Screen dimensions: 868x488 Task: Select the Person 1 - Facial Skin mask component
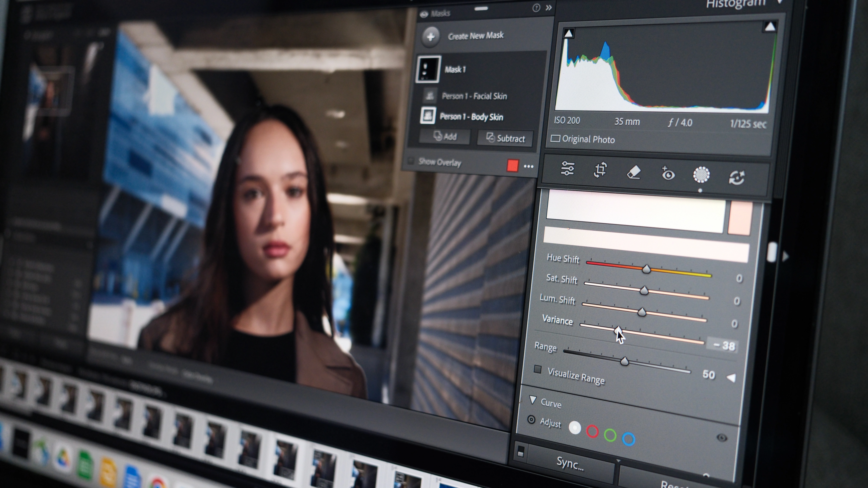474,96
